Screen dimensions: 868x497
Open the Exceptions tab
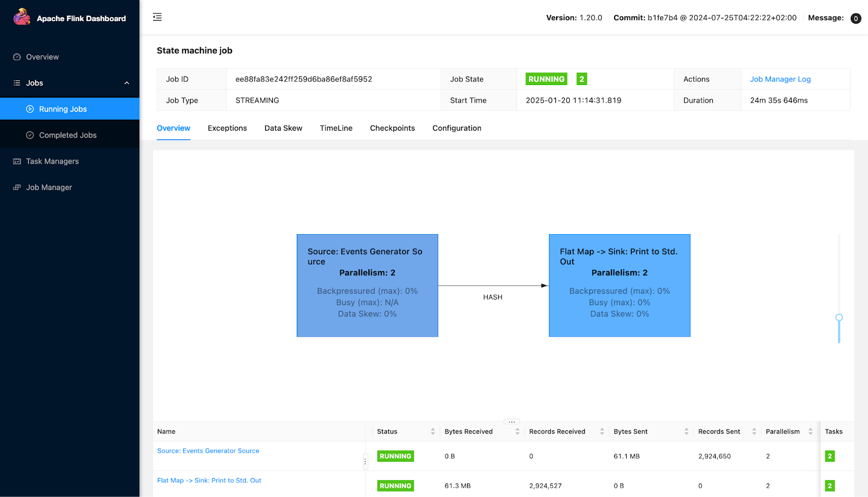tap(227, 128)
